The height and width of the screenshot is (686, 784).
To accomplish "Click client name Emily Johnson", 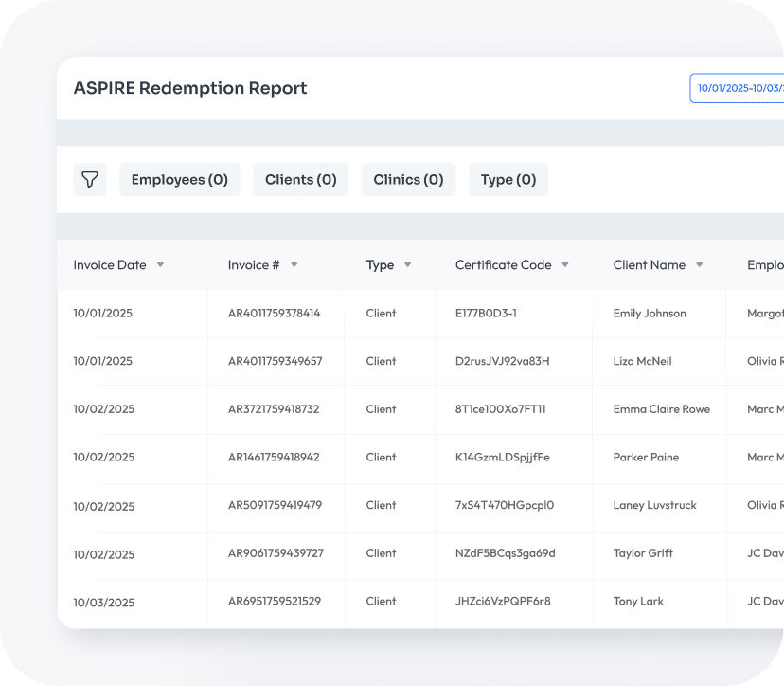I will click(650, 314).
